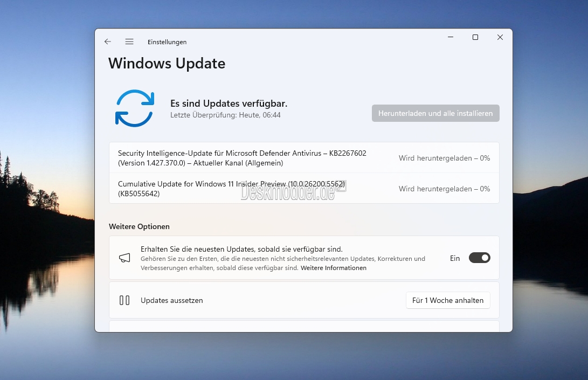588x380 pixels.
Task: Click the Erhalten Sie die neuesten Updates label
Action: click(241, 249)
